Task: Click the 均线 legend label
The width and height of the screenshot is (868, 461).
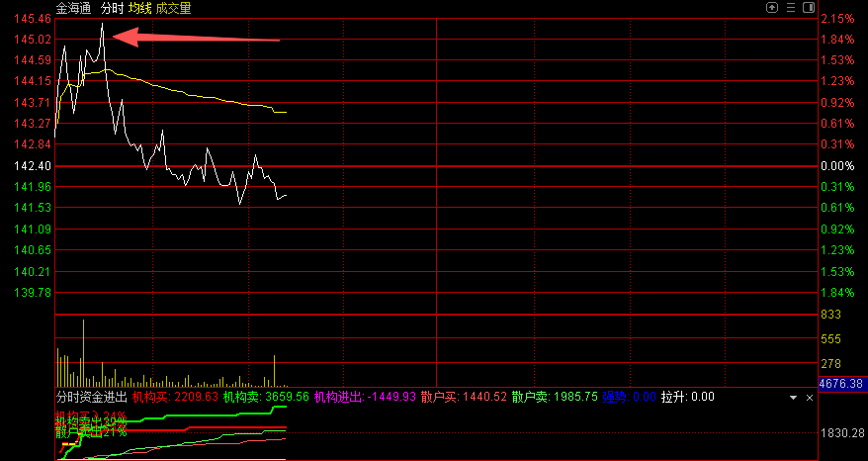Action: click(x=139, y=8)
